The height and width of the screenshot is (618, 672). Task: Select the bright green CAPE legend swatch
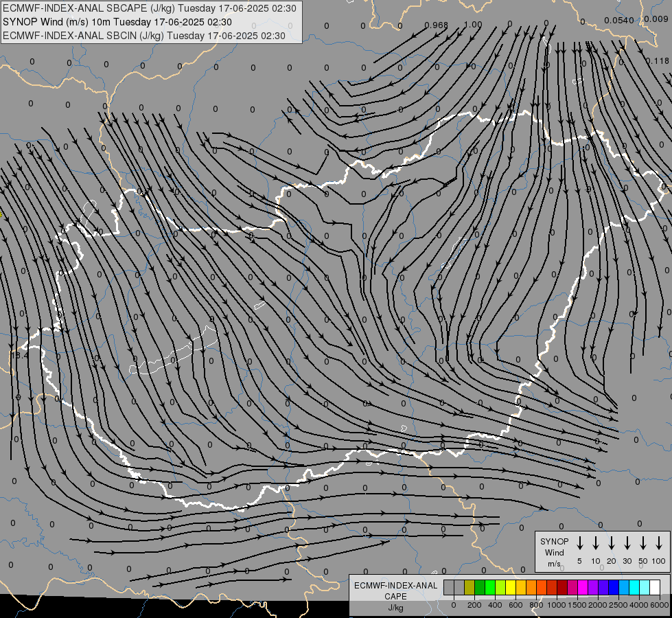pos(490,587)
